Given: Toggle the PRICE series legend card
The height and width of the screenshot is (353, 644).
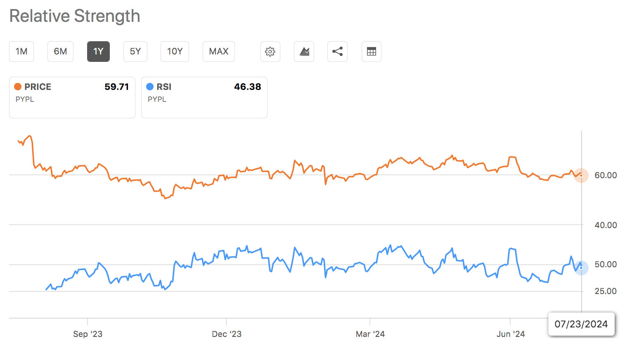Looking at the screenshot, I should click(72, 97).
